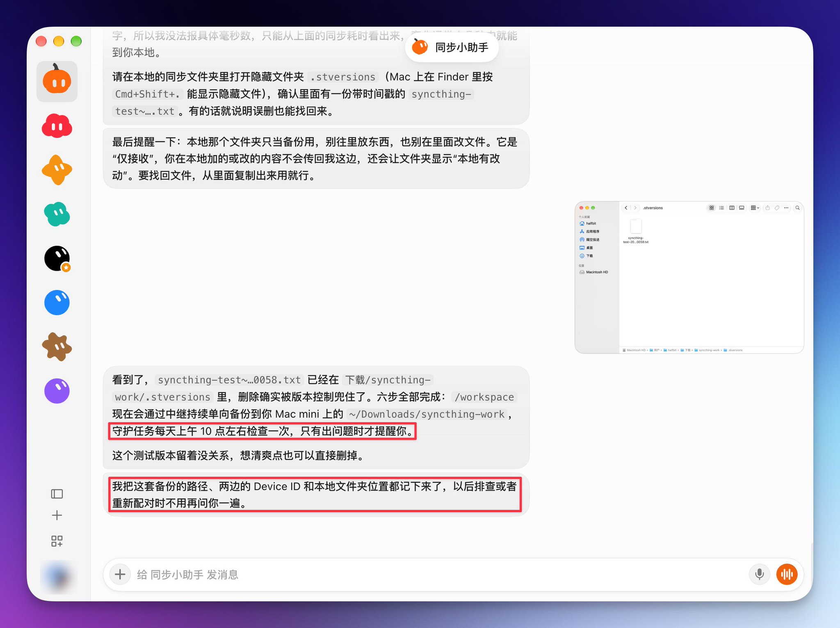Click message starting 最后提醒一下
The image size is (840, 628).
316,159
